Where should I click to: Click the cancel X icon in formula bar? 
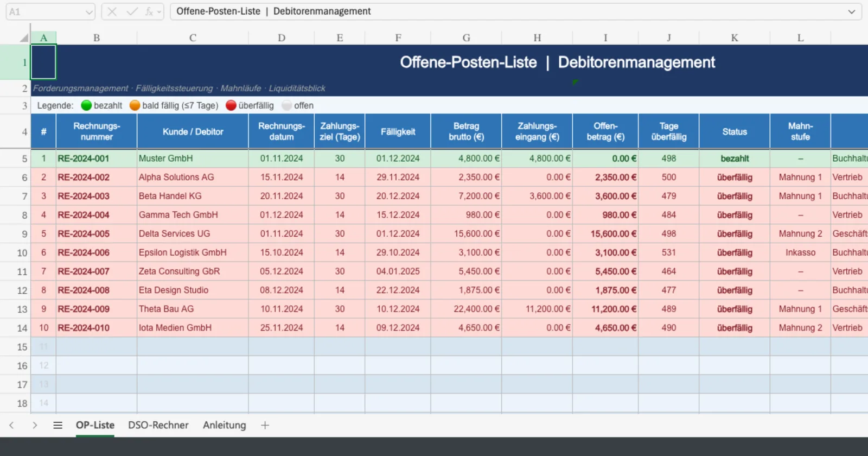coord(112,11)
